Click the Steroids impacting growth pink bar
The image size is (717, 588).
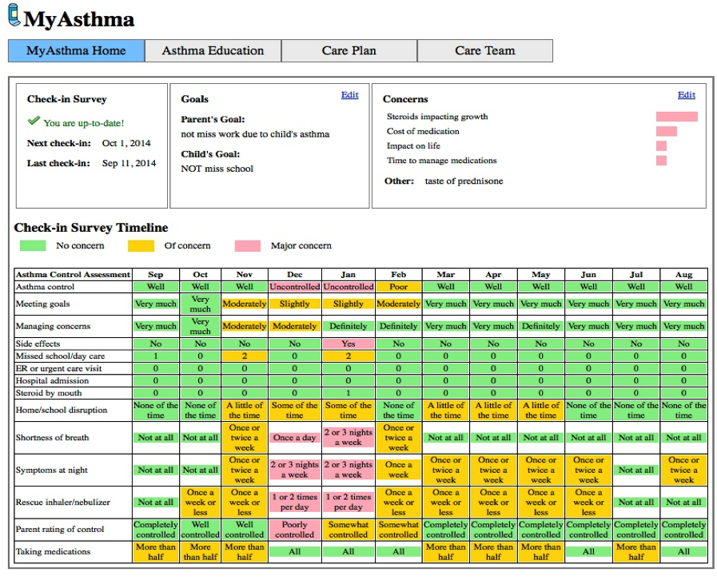click(676, 117)
